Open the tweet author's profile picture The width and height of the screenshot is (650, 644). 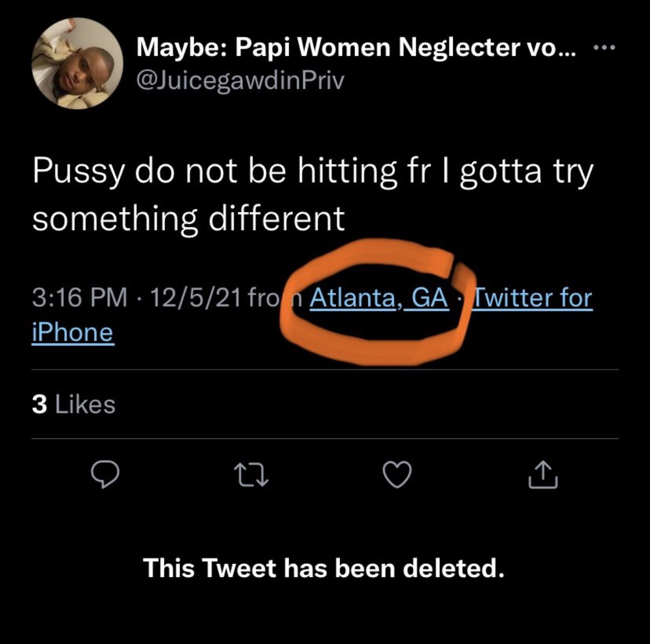[77, 64]
